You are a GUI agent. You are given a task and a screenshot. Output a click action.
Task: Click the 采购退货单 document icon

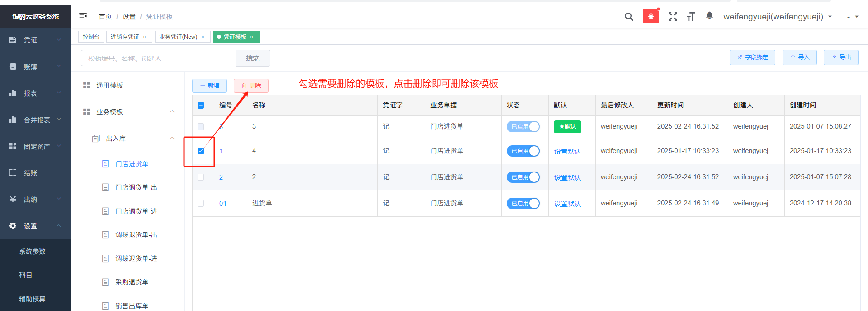[x=105, y=282]
